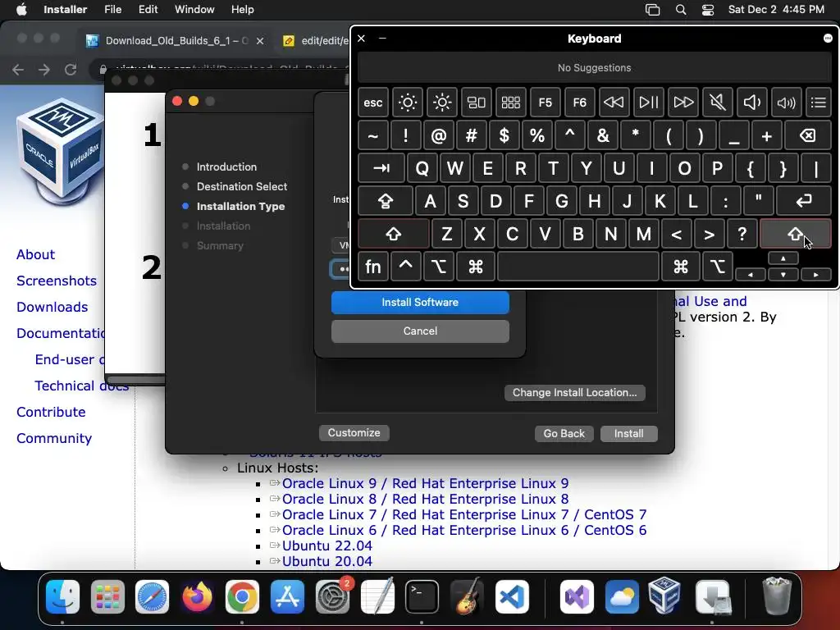Toggle the fn key
Viewport: 840px width, 630px height.
coord(373,267)
